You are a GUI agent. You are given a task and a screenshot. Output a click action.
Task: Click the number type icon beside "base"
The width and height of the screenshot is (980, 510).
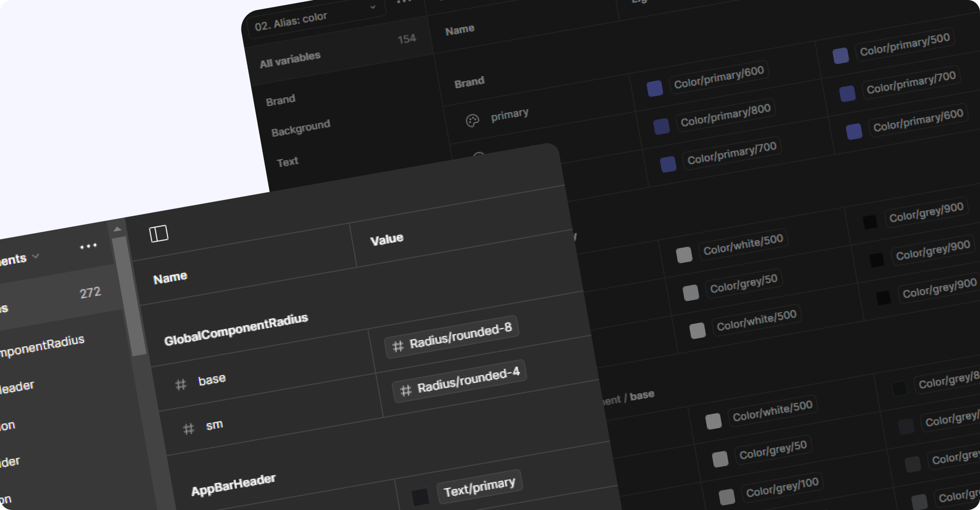pos(181,385)
